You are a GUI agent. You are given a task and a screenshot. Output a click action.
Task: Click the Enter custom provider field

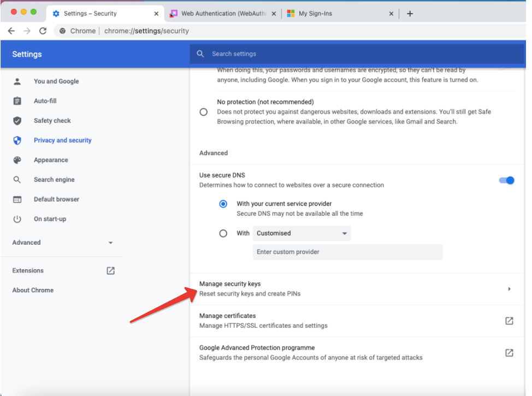(x=347, y=252)
